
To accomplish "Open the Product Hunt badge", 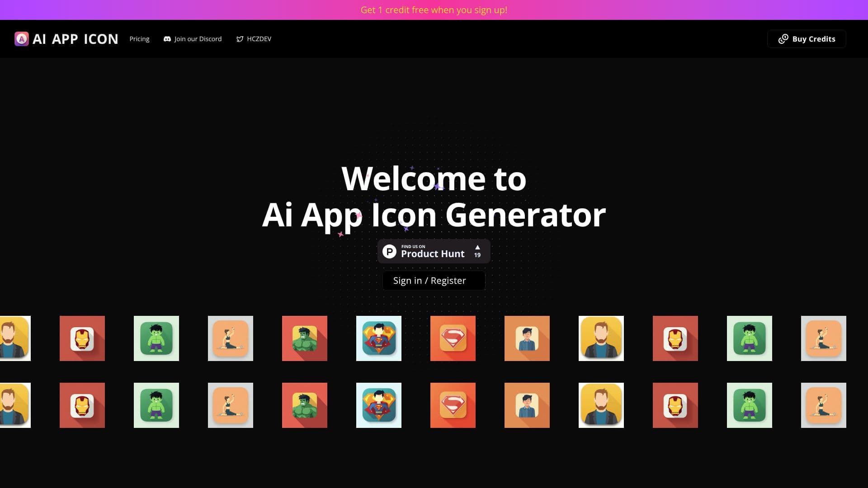I will 434,251.
